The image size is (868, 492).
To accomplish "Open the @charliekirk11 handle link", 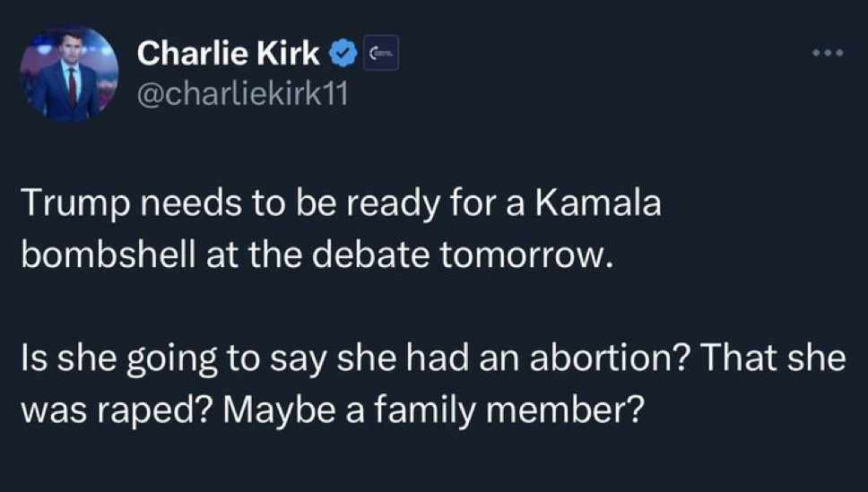I will point(241,93).
